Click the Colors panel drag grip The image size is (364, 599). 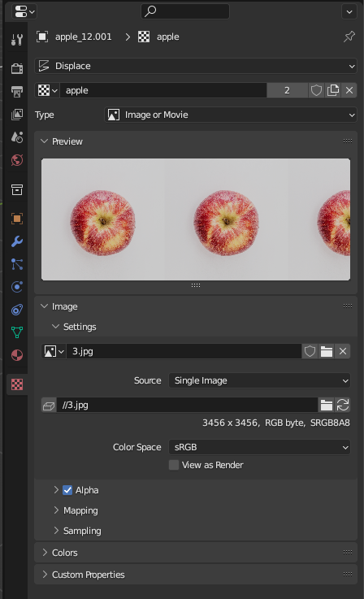coord(348,553)
